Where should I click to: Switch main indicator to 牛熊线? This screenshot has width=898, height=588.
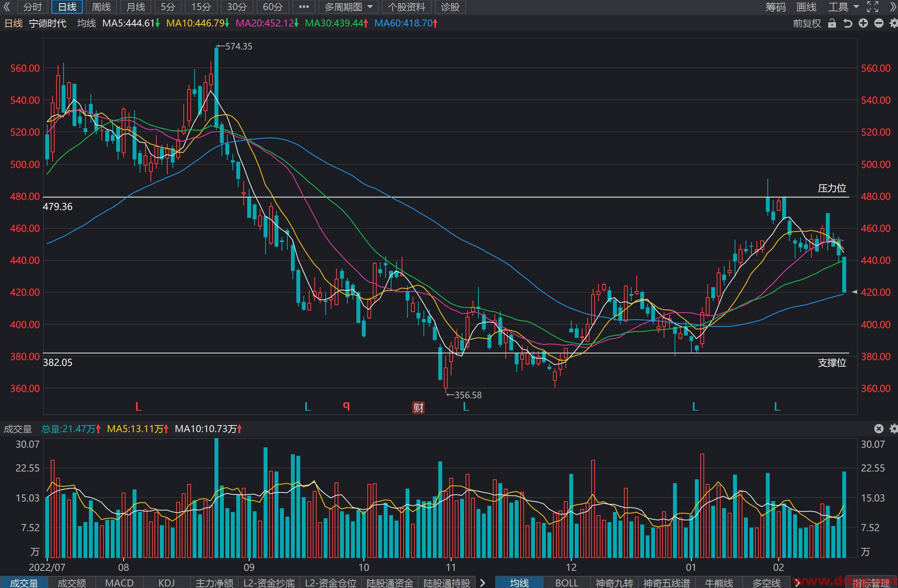click(x=719, y=583)
